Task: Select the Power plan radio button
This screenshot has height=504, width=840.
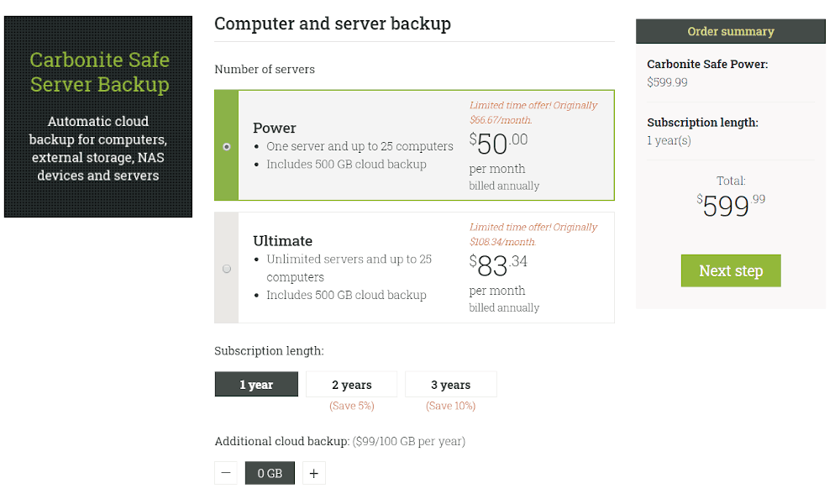Action: click(x=227, y=147)
